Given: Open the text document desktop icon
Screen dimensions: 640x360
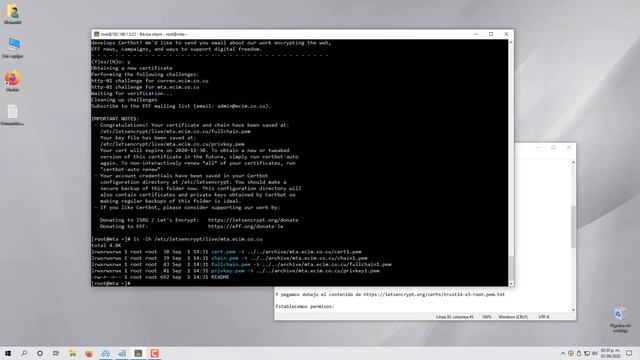Looking at the screenshot, I should 13,115.
